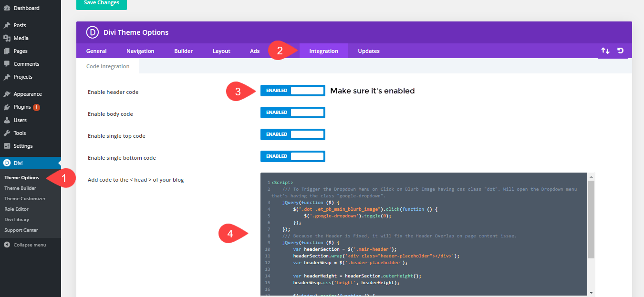Click the Media icon in sidebar
Viewport: 644px width, 297px height.
tap(7, 38)
